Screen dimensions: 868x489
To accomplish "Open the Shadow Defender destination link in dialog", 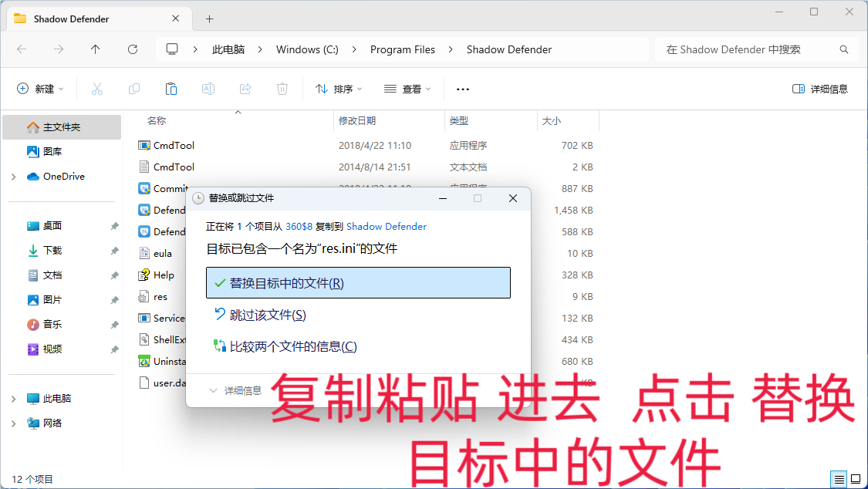I will [x=387, y=226].
